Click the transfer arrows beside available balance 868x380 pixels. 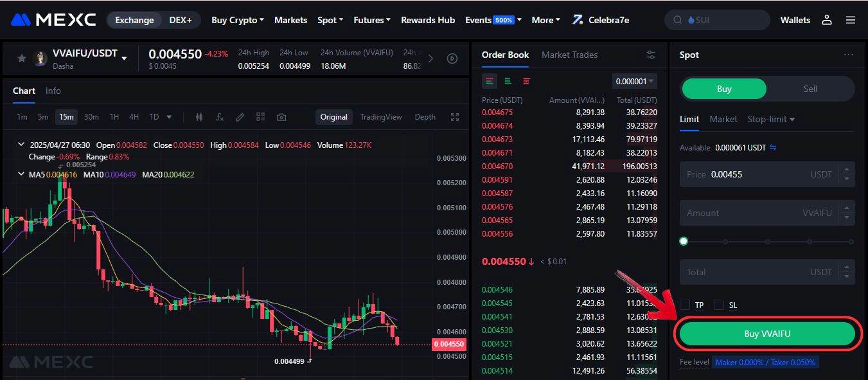click(773, 147)
